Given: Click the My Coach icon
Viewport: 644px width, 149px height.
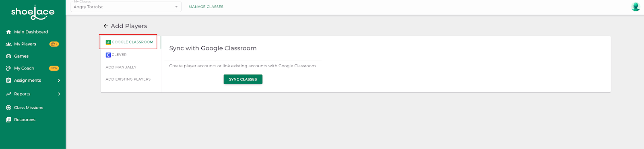Looking at the screenshot, I should click(x=8, y=68).
